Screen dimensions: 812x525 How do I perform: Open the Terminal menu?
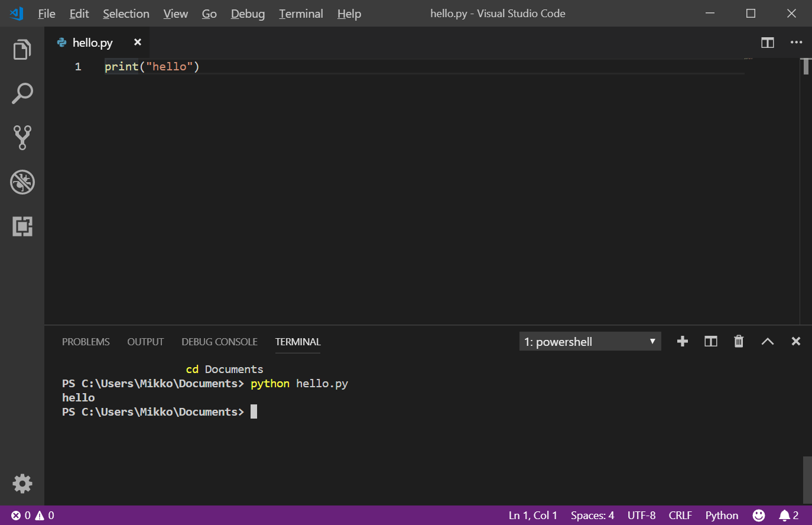(x=301, y=14)
